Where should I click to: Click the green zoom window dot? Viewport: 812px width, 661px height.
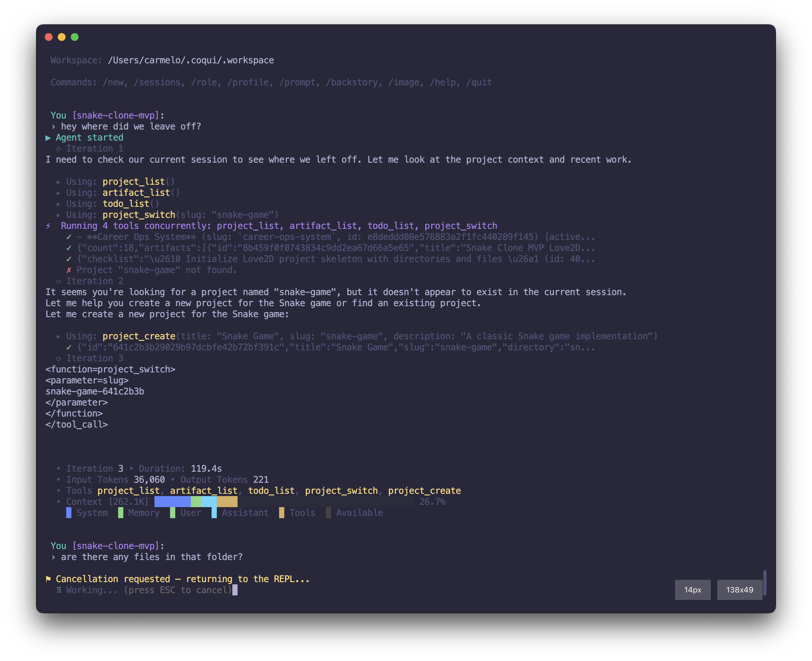click(75, 37)
